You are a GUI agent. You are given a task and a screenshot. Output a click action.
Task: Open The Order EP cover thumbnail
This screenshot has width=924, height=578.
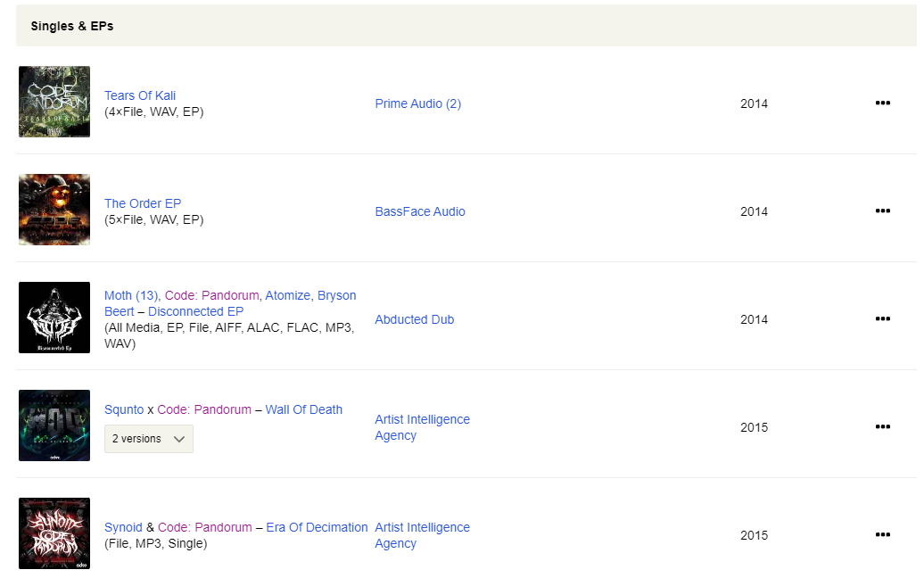54,210
